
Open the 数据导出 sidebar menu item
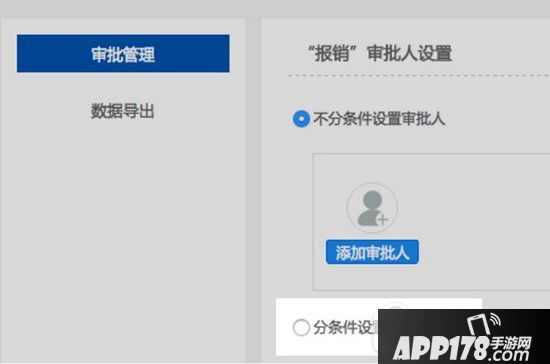click(x=123, y=111)
